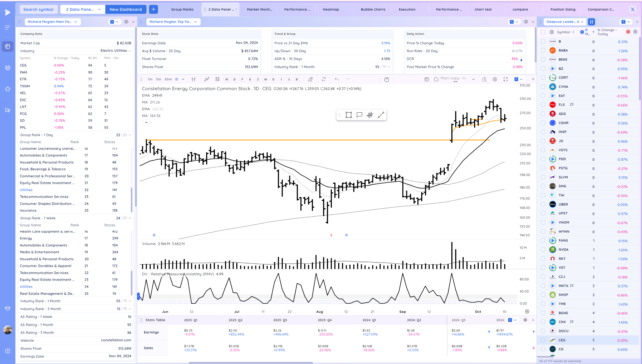642x364 pixels.
Task: Check the NVDA row checkbox
Action: point(543,250)
